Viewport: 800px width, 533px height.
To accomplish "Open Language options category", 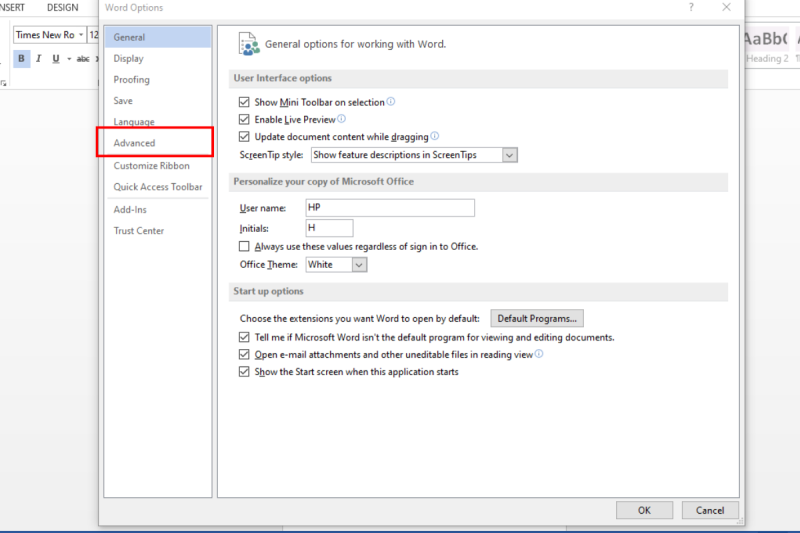I will [x=158, y=122].
